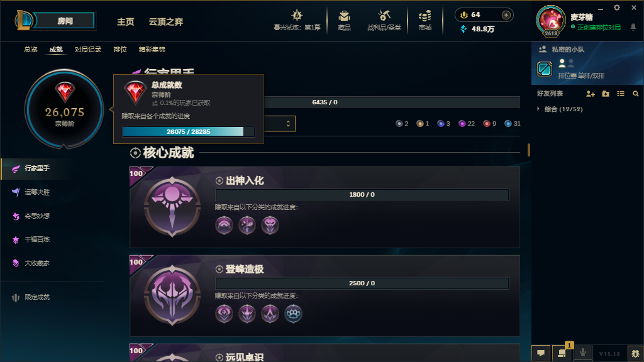The image size is (644, 362).
Task: Click the 26075 / 28285 progress bar
Action: tap(189, 131)
